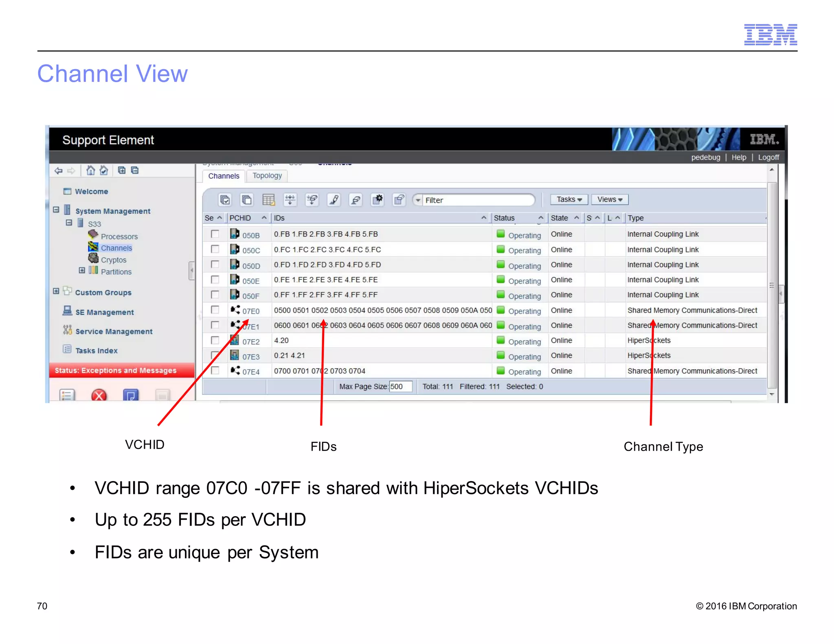This screenshot has width=834, height=644.
Task: Click the Edit Sort toolbar icon
Action: click(290, 199)
